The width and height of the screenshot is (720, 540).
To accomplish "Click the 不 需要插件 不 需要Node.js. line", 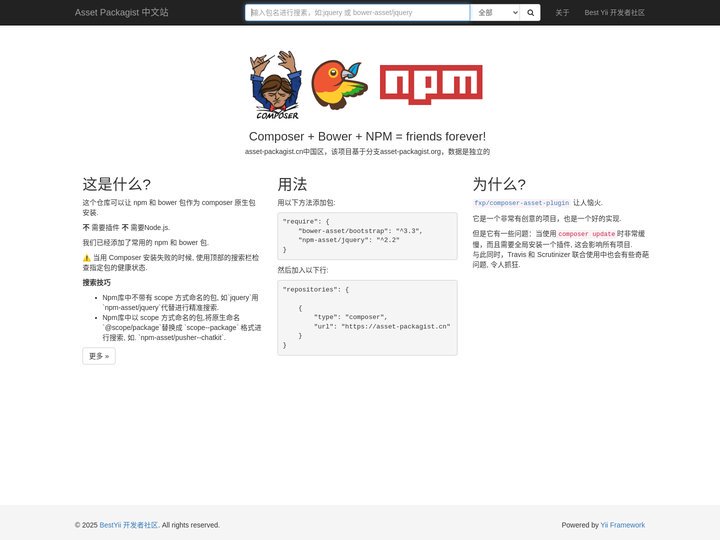I will 126,227.
